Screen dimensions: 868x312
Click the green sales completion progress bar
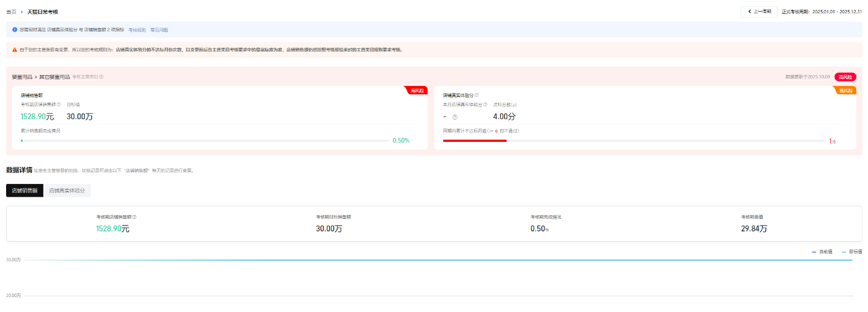[204, 141]
